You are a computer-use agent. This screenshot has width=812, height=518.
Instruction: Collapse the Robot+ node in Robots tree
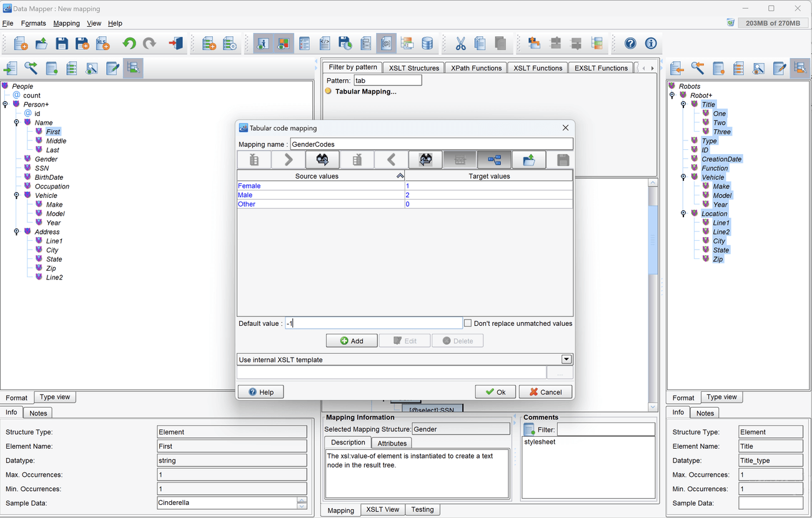point(672,95)
